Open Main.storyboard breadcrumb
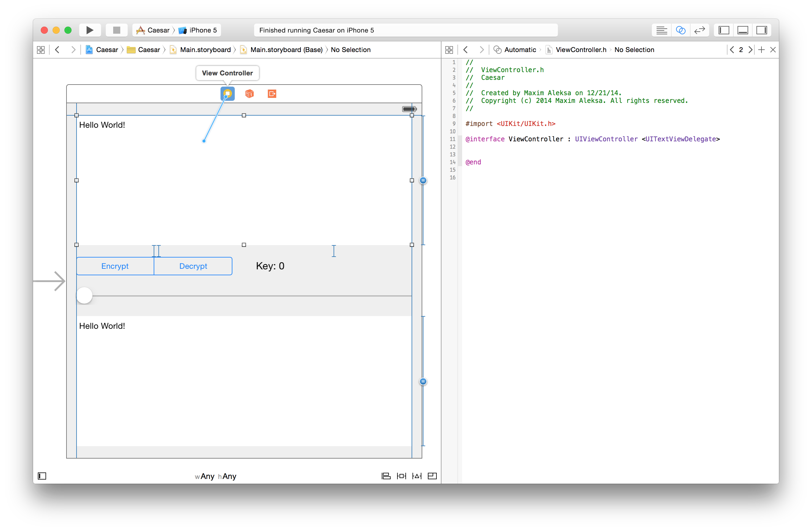812x531 pixels. 201,50
